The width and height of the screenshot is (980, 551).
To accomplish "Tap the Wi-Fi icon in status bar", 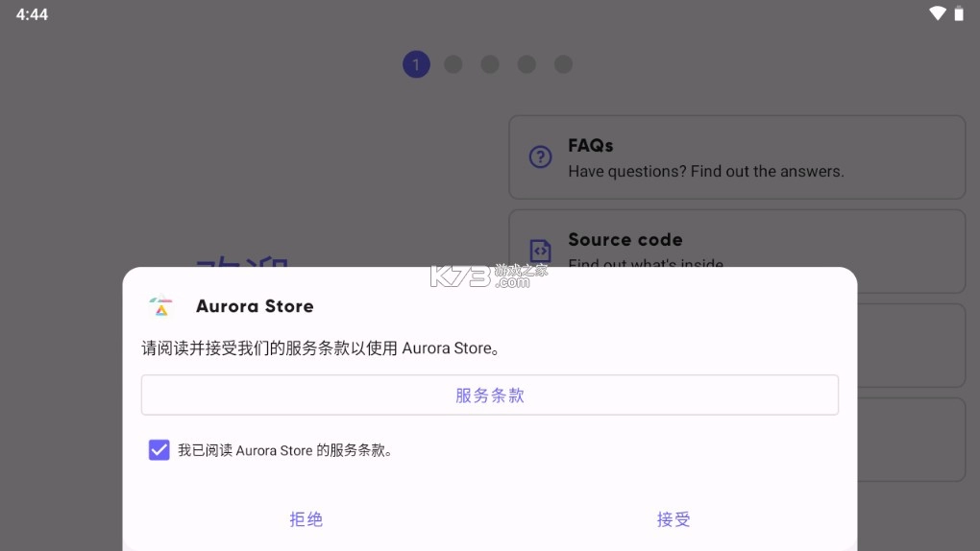I will (x=937, y=13).
